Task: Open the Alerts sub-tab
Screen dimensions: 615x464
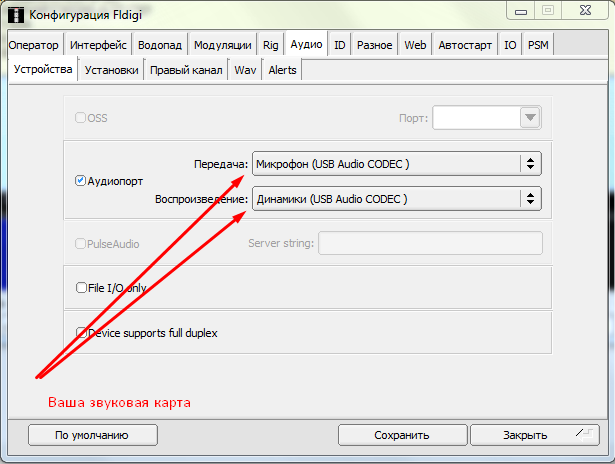Action: coord(282,70)
